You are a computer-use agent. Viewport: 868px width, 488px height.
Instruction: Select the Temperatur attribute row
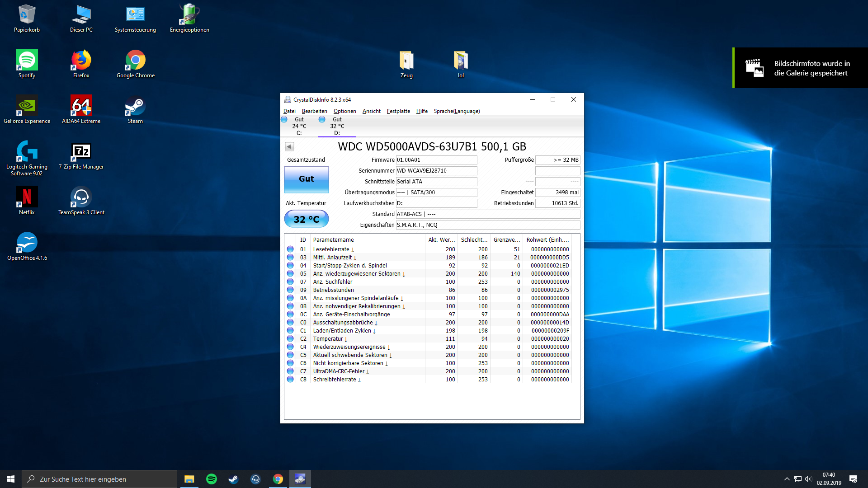point(328,339)
